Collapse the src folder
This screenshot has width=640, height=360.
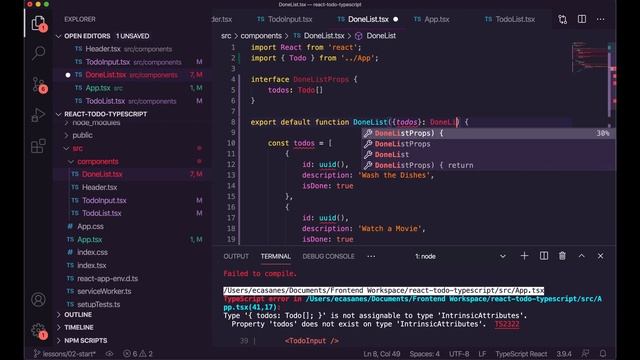(x=77, y=148)
